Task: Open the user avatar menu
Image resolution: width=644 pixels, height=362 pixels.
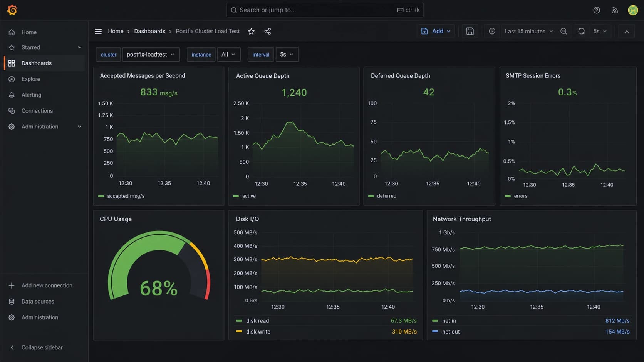Action: tap(633, 10)
